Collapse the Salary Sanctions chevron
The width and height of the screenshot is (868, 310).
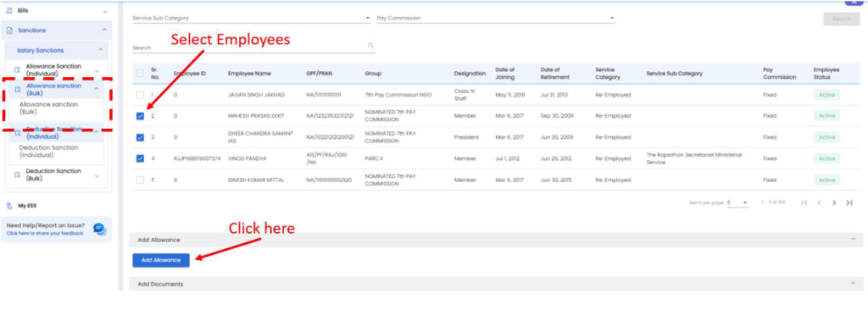(100, 50)
